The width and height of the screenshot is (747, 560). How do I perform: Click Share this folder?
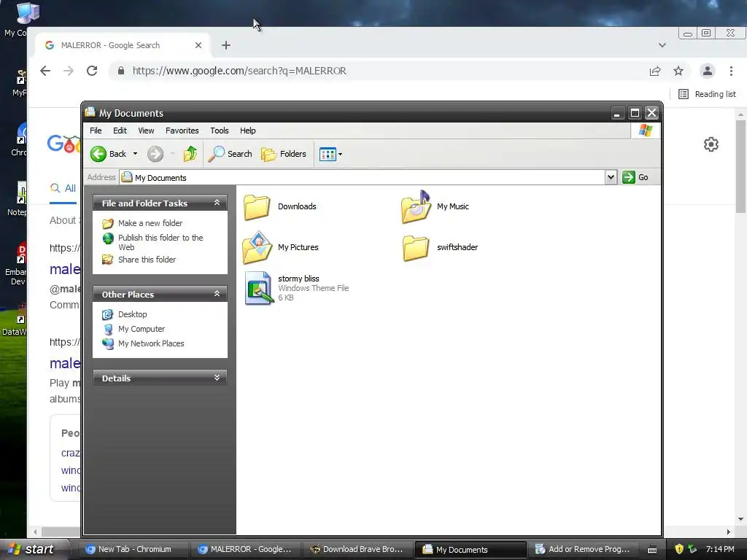[x=147, y=260]
